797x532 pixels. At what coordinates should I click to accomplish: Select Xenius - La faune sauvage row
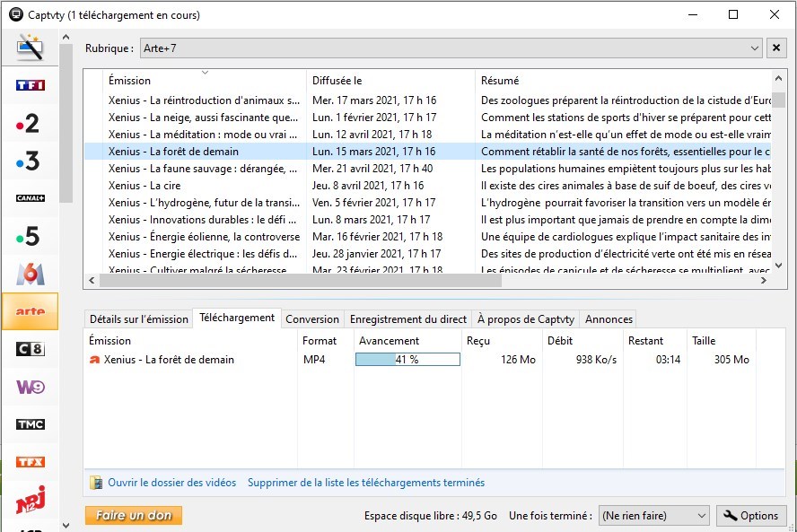click(427, 168)
